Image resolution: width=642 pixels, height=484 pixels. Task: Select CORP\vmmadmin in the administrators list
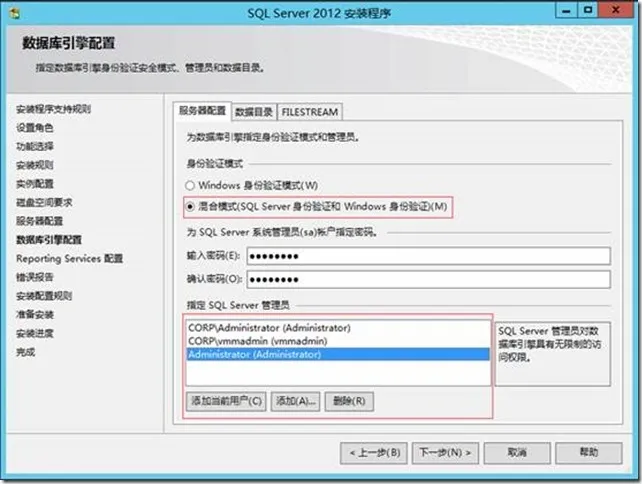coord(338,341)
